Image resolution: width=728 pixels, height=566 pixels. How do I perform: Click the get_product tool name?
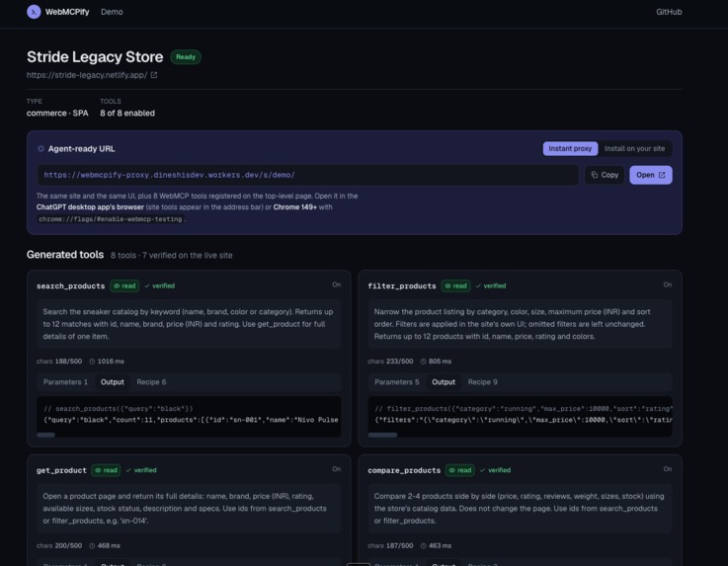[x=61, y=470]
